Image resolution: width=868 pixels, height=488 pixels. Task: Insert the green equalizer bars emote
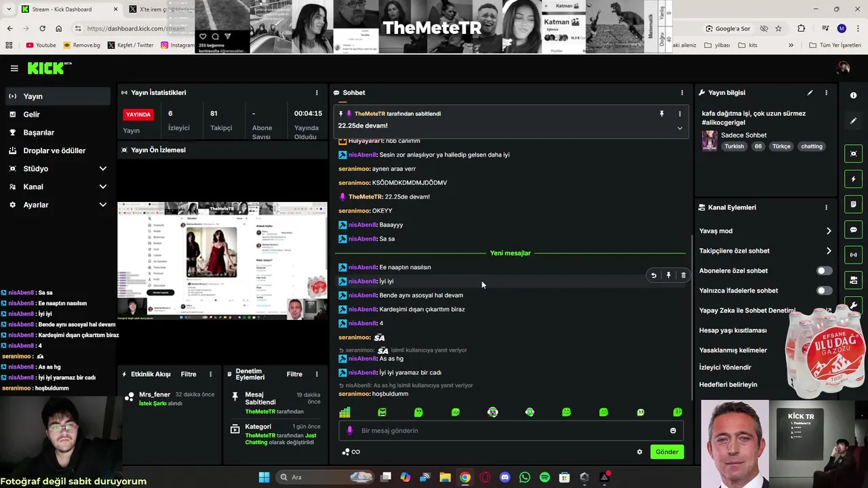(344, 412)
